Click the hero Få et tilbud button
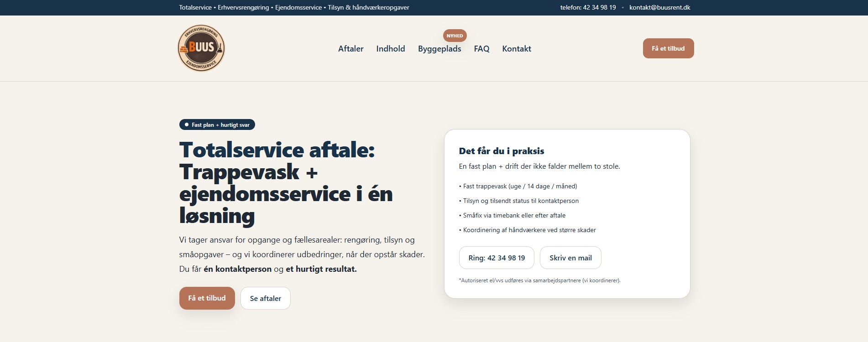868x342 pixels. pos(207,298)
